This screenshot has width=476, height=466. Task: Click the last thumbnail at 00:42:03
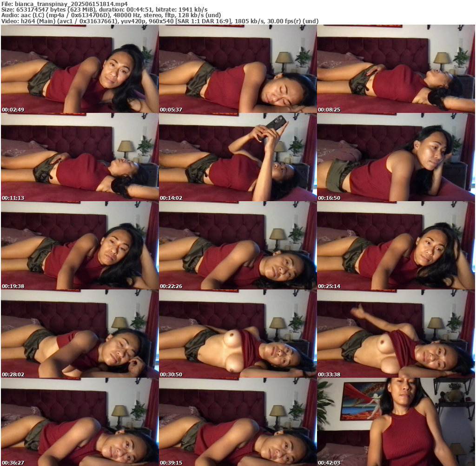coord(396,422)
